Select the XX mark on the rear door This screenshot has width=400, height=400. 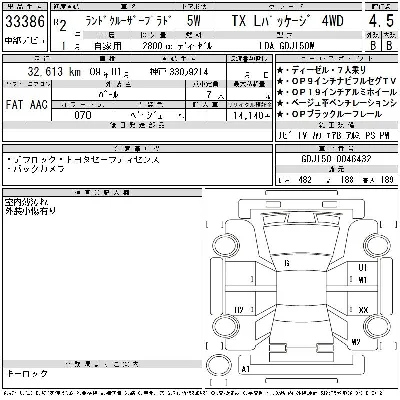363,310
